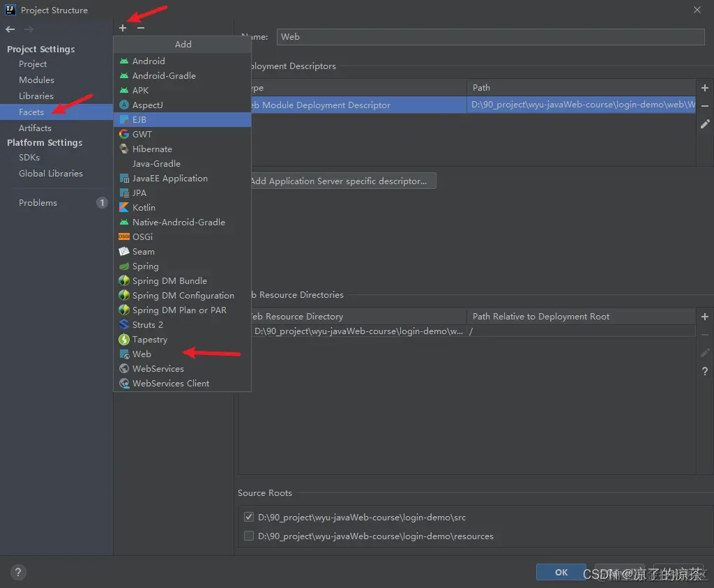Viewport: 714px width, 588px height.
Task: Choose Tapestry facet
Action: point(182,339)
